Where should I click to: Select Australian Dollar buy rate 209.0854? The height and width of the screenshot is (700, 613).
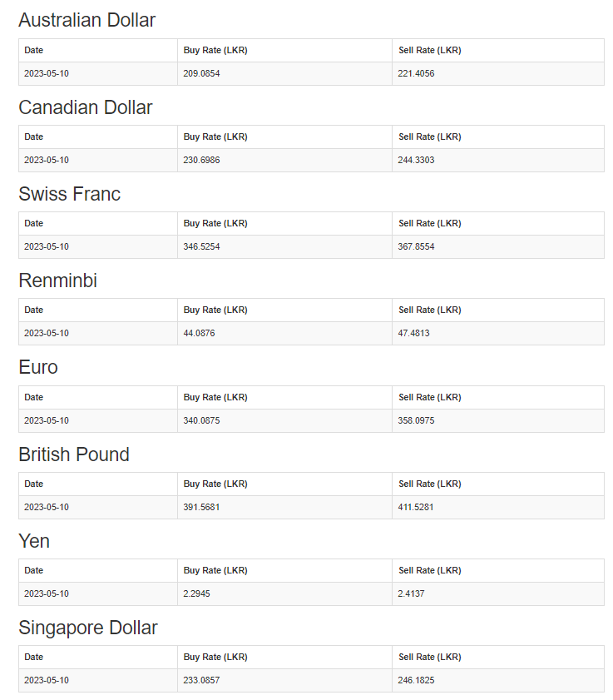click(201, 73)
